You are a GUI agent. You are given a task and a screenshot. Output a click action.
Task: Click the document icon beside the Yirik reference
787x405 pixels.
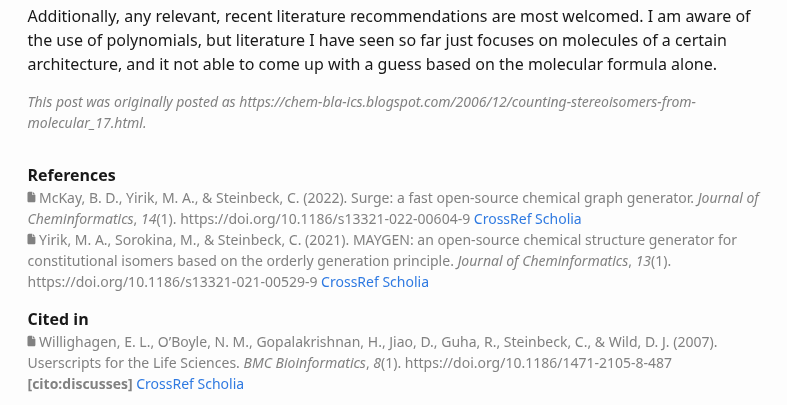click(32, 240)
